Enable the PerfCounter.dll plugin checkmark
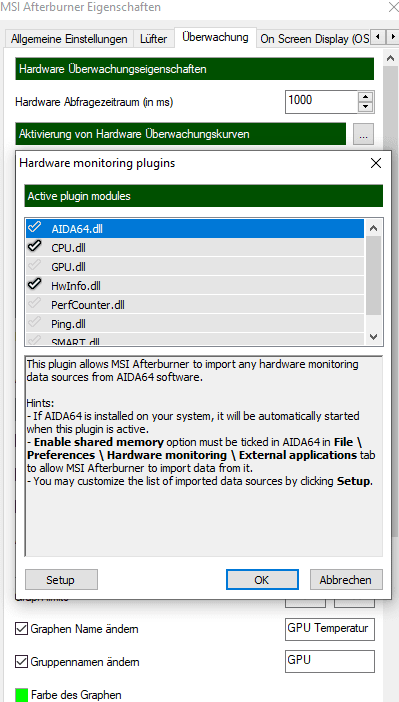Viewport: 399px width, 702px height. click(34, 304)
